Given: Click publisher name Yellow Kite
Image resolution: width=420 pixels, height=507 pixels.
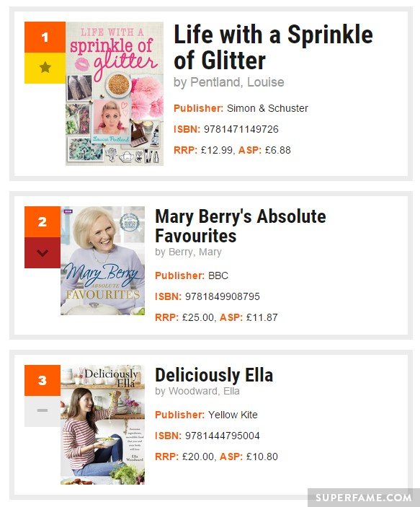Looking at the screenshot, I should (x=233, y=415).
